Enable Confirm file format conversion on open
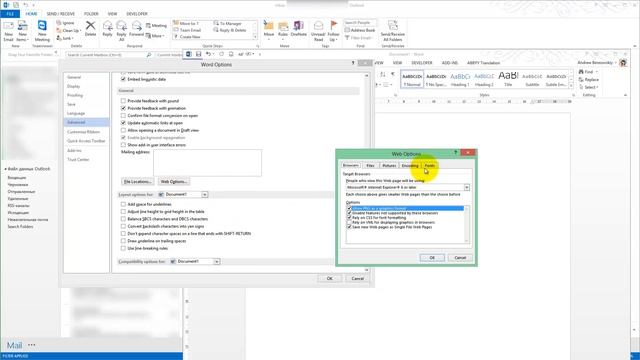Image resolution: width=640 pixels, height=360 pixels. 123,116
